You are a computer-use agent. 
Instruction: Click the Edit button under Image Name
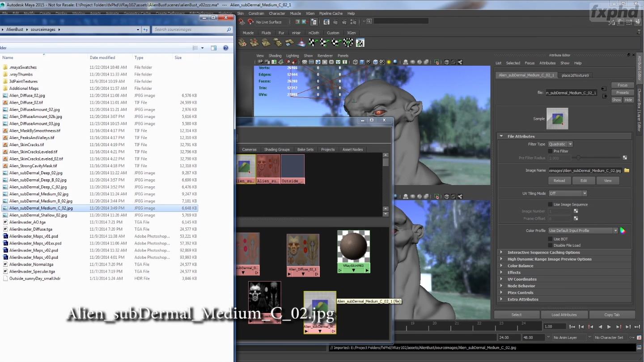[x=584, y=181]
